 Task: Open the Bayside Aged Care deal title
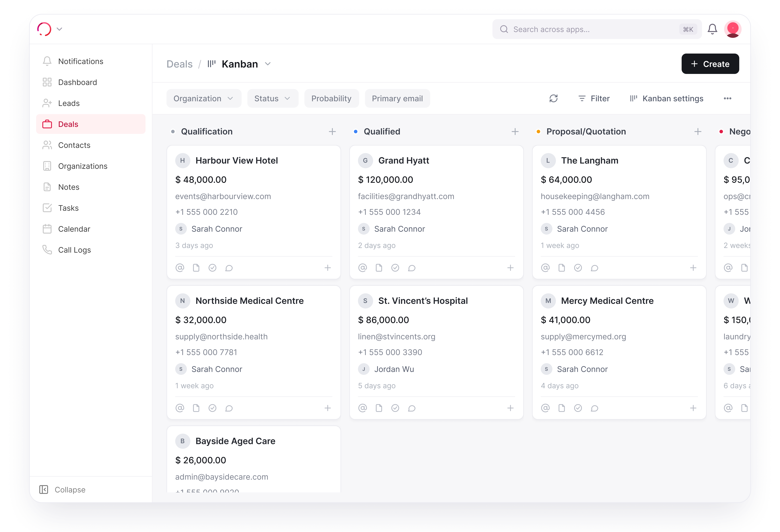(235, 441)
